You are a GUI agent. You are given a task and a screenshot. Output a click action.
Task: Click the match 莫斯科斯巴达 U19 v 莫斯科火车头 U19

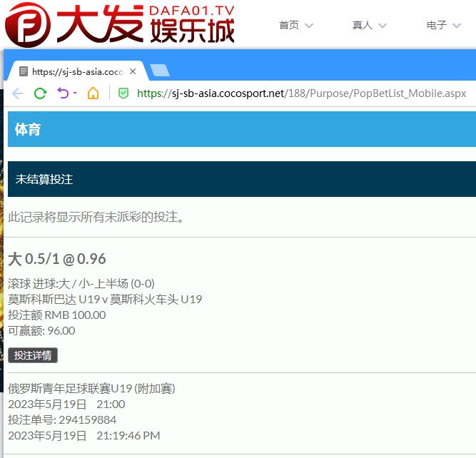[105, 300]
